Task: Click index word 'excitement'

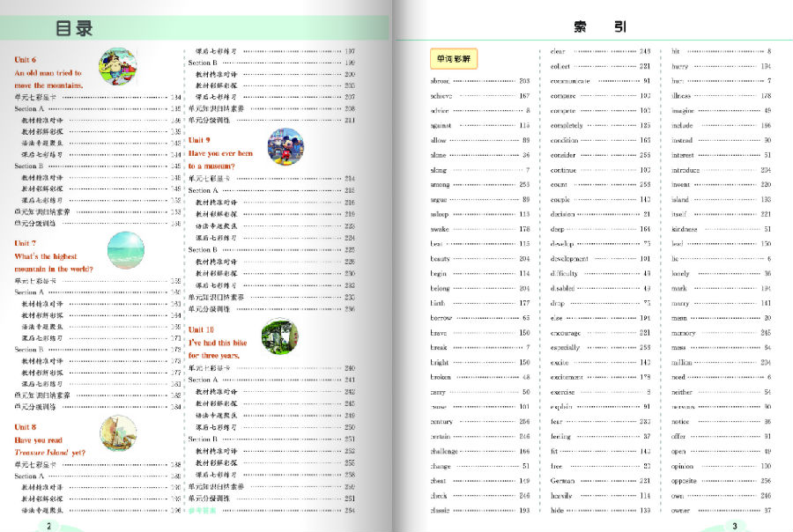Action: tap(567, 377)
